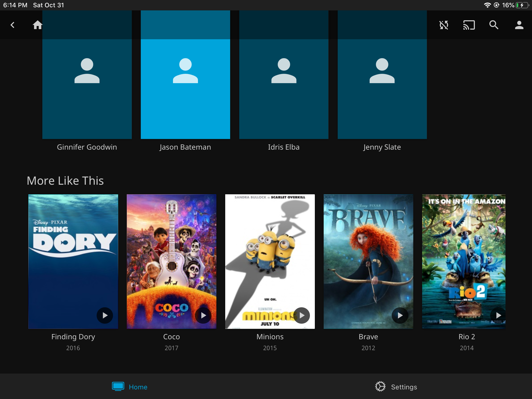Open Jason Bateman cast card
Screen dimensions: 532x399
[185, 75]
